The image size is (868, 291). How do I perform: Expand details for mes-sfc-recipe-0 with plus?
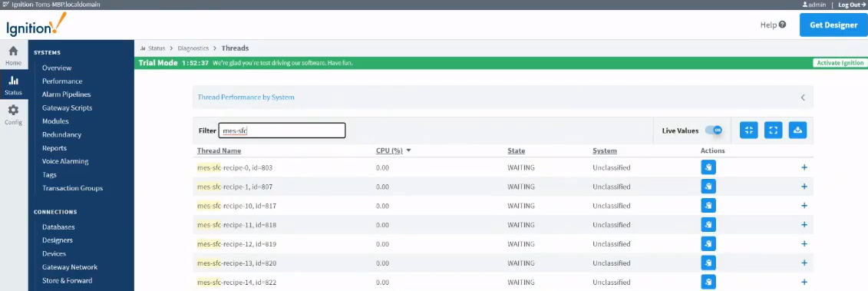(x=804, y=167)
